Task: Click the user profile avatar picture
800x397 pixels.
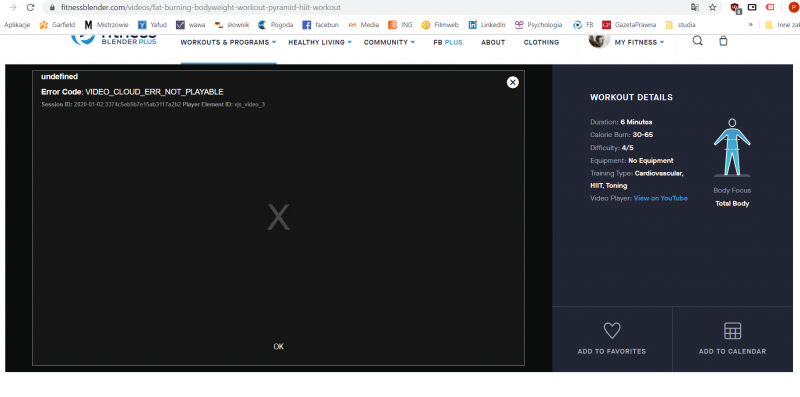Action: (x=599, y=40)
